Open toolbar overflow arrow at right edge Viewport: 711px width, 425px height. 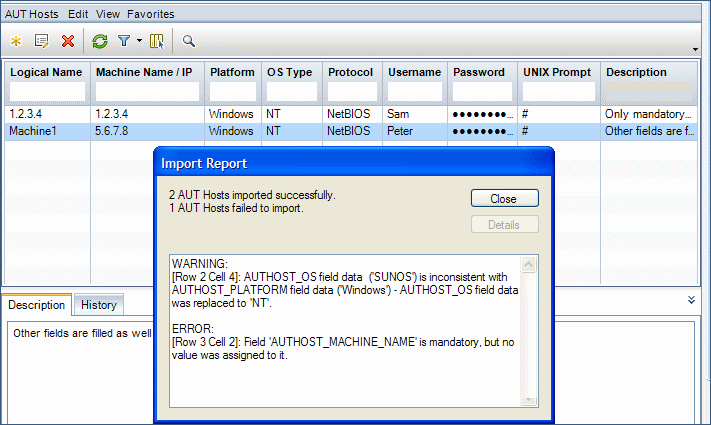[x=695, y=48]
